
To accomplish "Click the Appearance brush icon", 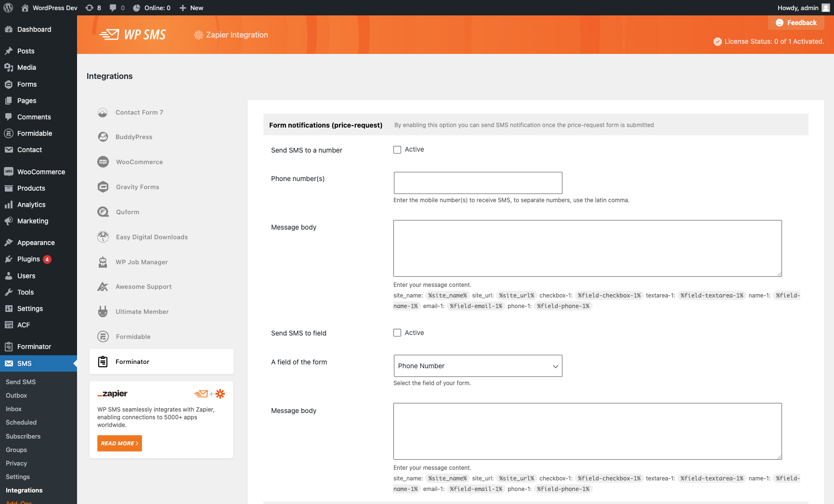I will (x=9, y=243).
